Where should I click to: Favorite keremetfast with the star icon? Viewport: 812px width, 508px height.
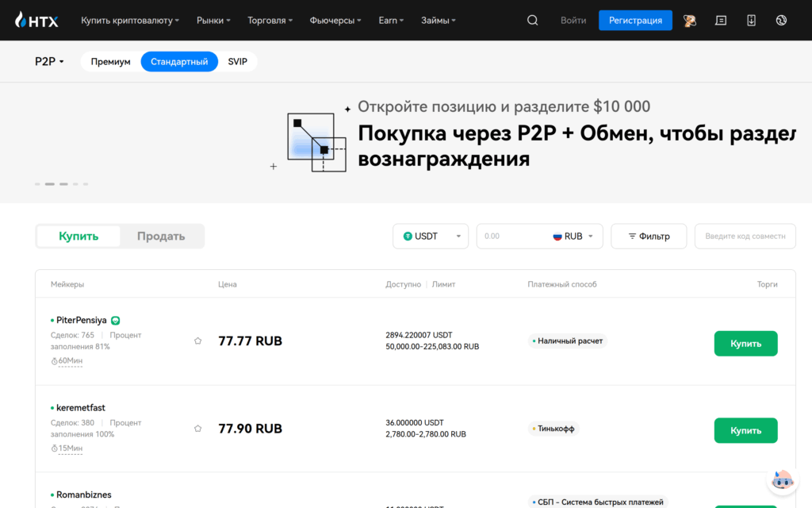(x=197, y=428)
